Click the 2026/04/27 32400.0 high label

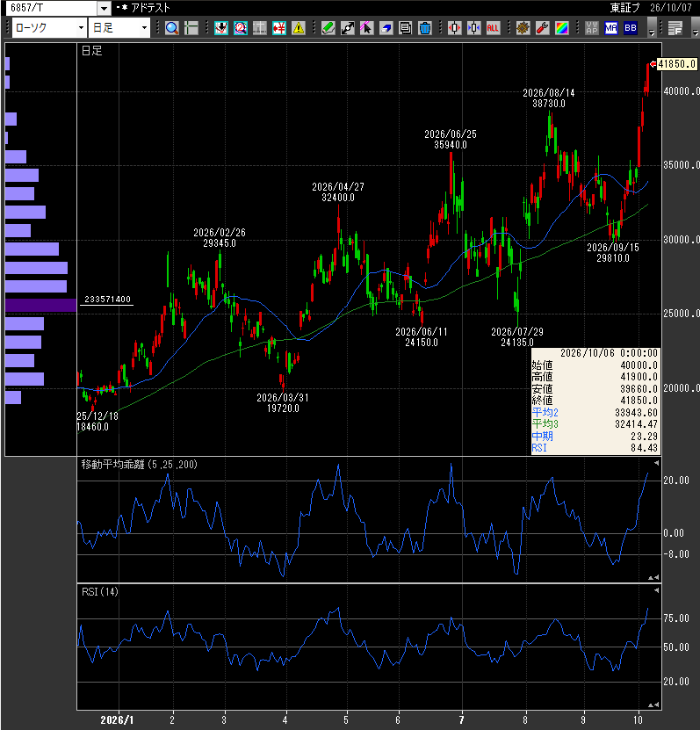tap(338, 192)
